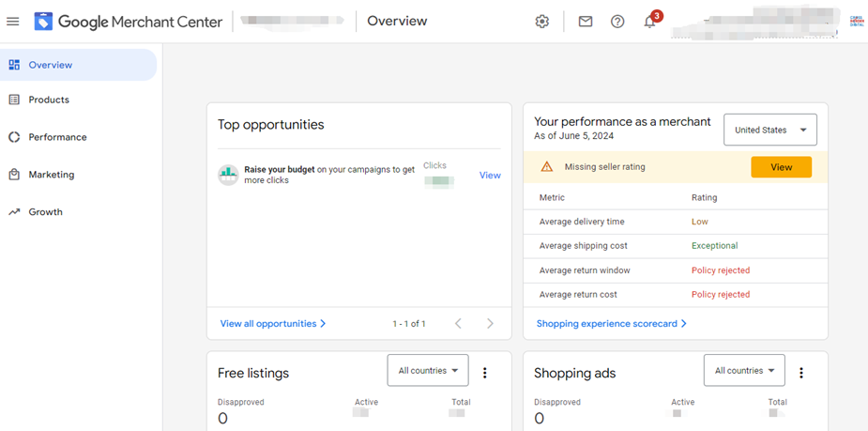
Task: Open View all opportunities link
Action: pyautogui.click(x=272, y=323)
